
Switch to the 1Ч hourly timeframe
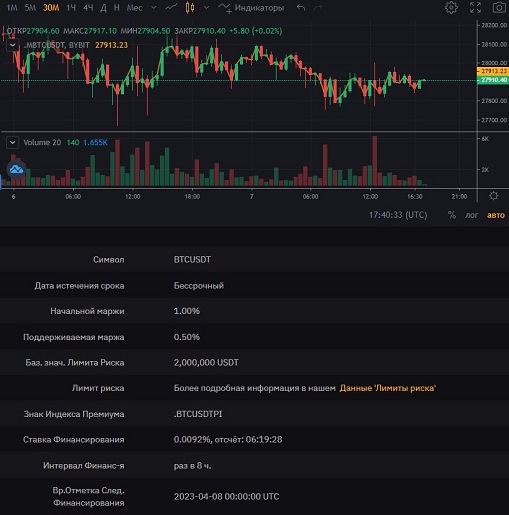[71, 8]
